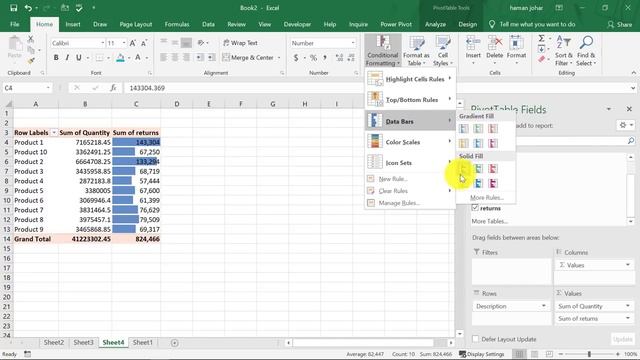Apply Percent style format
Viewport: 640px width, 360px height.
(x=313, y=58)
